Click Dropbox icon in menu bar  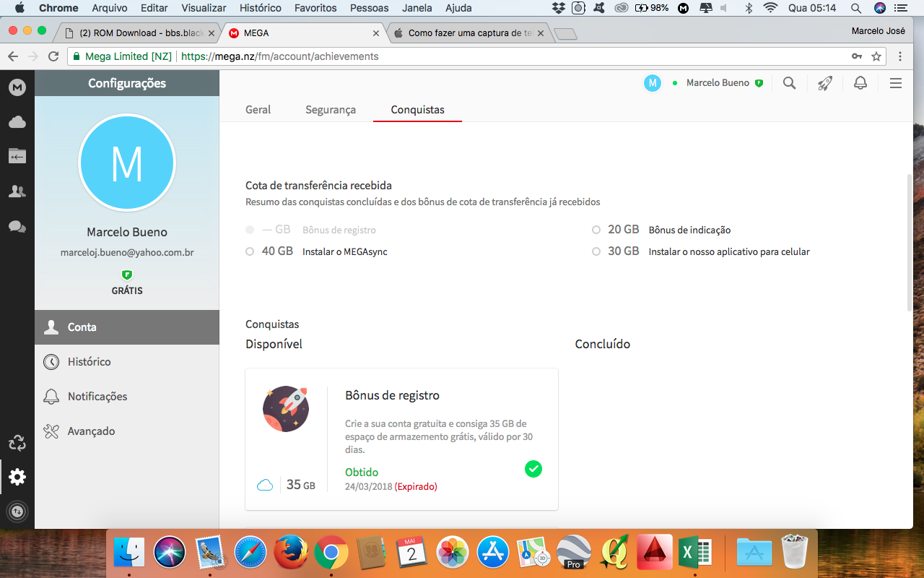pos(559,8)
